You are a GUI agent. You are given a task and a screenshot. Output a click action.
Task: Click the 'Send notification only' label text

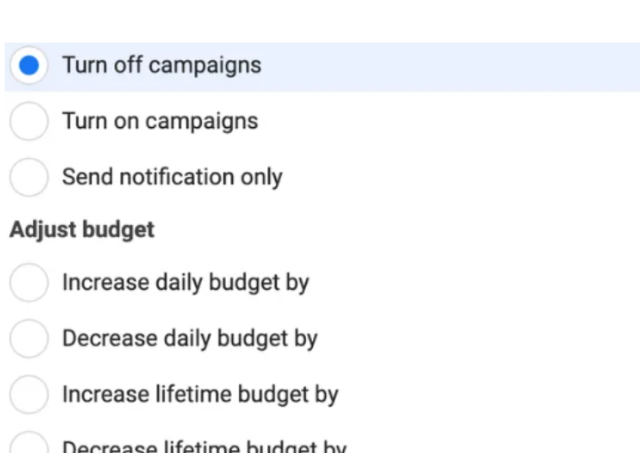[172, 178]
